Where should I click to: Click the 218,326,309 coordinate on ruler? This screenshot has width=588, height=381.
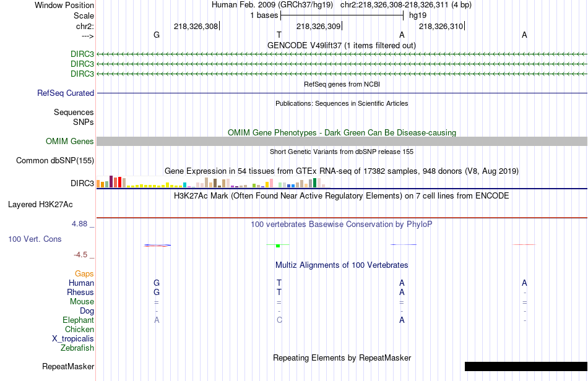click(x=318, y=26)
